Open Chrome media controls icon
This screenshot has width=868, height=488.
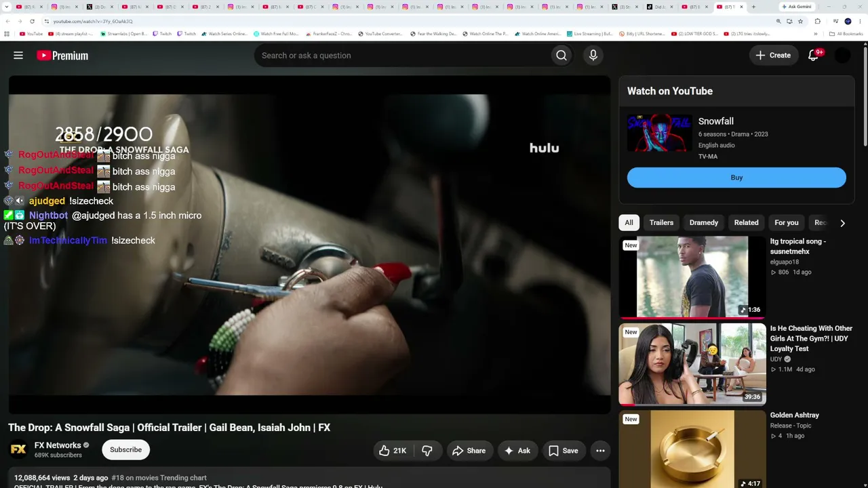(835, 21)
